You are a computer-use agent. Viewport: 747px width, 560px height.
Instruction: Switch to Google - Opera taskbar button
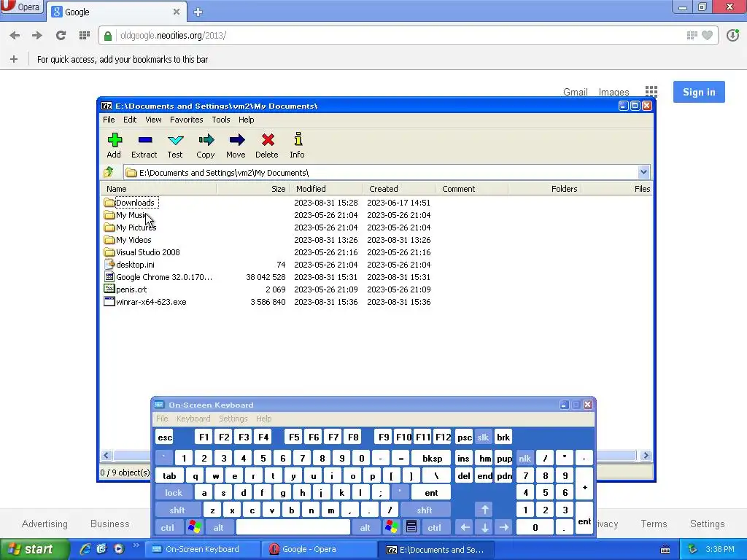point(318,549)
